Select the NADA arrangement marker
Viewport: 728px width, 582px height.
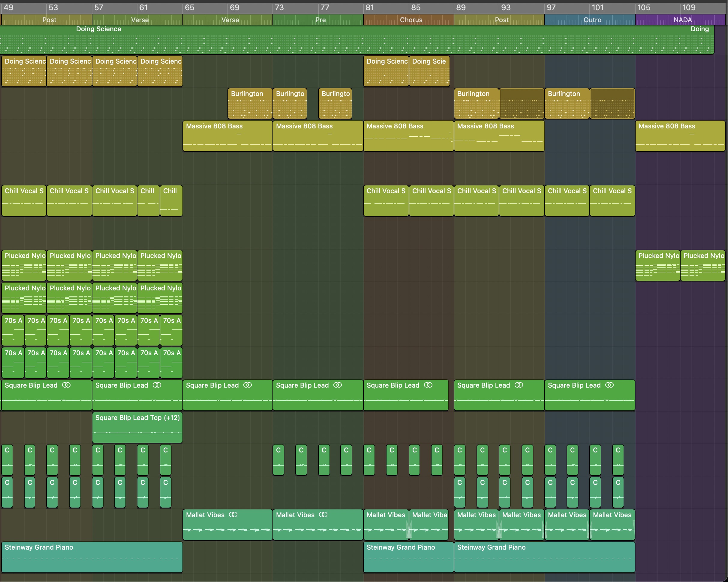point(680,20)
